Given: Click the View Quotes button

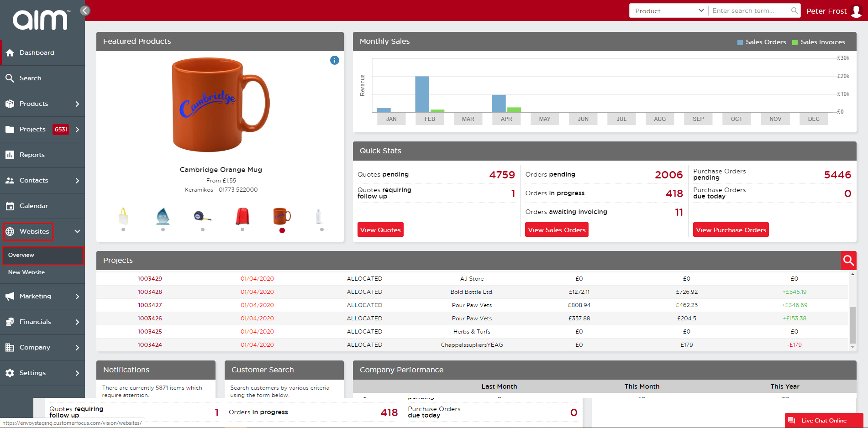Looking at the screenshot, I should pos(380,230).
